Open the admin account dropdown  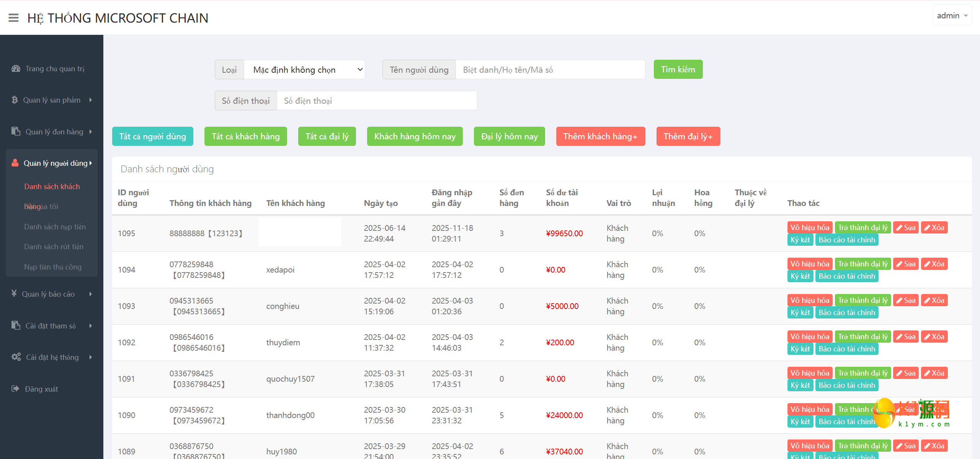952,16
